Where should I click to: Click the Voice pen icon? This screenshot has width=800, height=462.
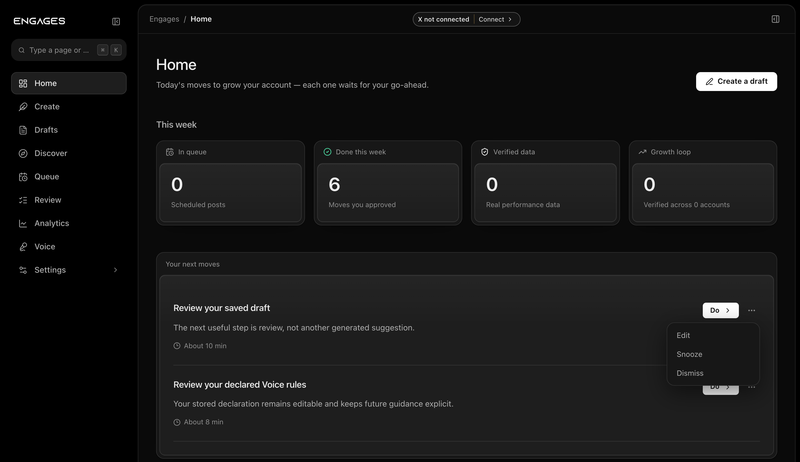coord(23,247)
